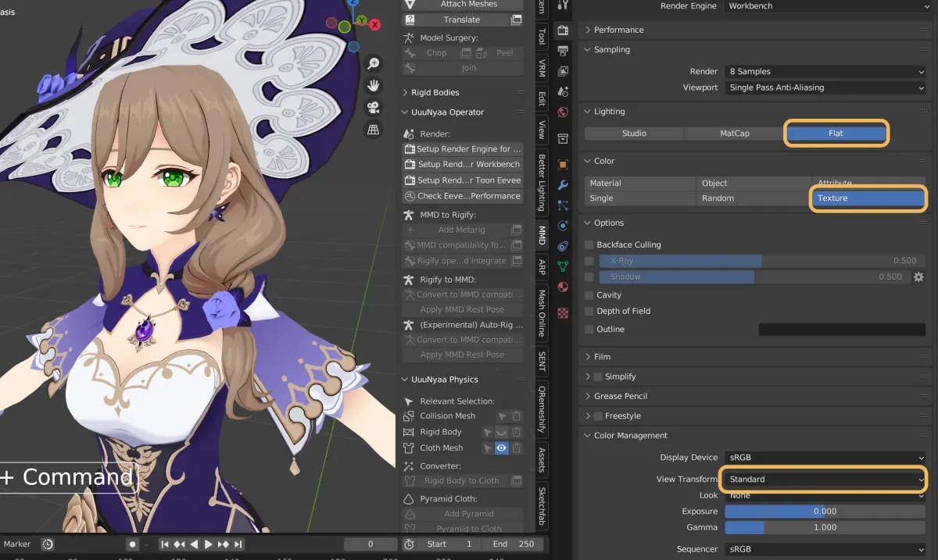
Task: Open the Texture properties checker icon
Action: [562, 312]
